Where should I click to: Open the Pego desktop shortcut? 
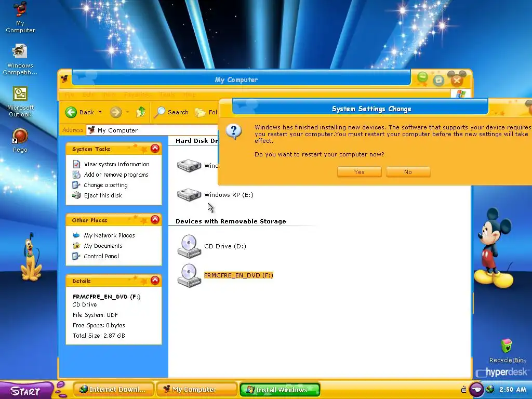pyautogui.click(x=20, y=140)
